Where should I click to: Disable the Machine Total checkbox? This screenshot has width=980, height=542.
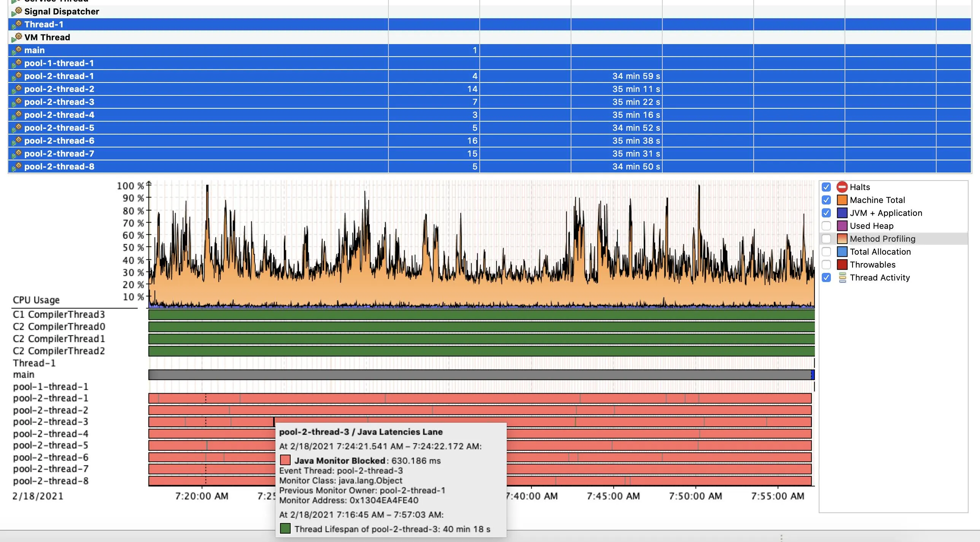[x=826, y=200]
